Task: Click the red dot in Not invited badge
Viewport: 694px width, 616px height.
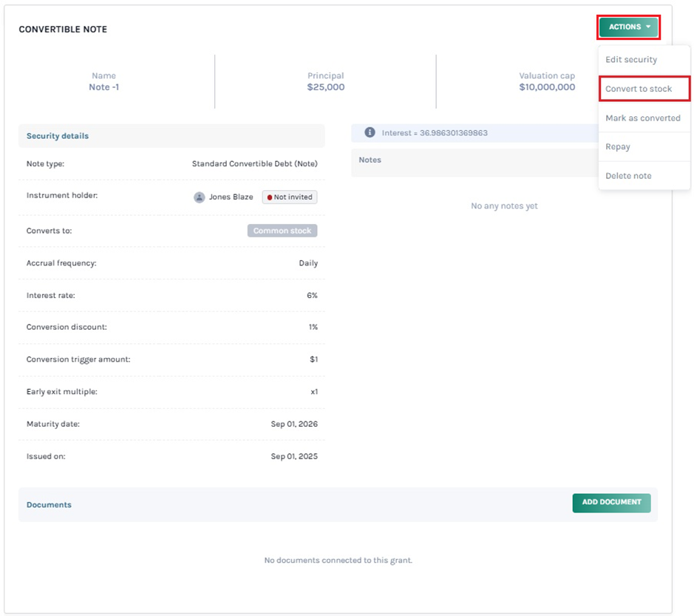Action: click(270, 197)
